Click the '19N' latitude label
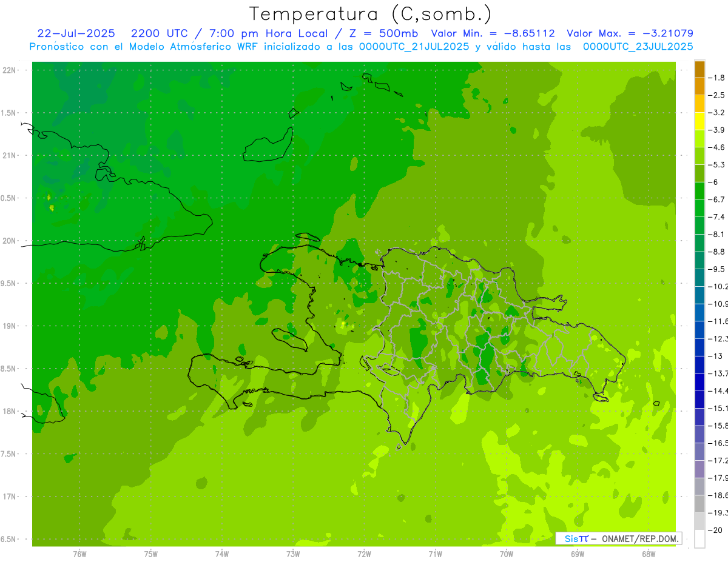 (x=9, y=326)
